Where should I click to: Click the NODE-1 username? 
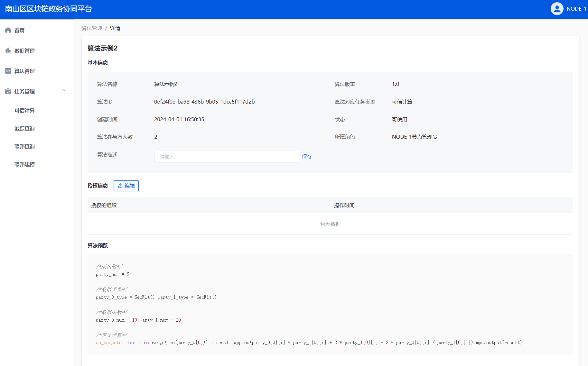click(x=576, y=9)
